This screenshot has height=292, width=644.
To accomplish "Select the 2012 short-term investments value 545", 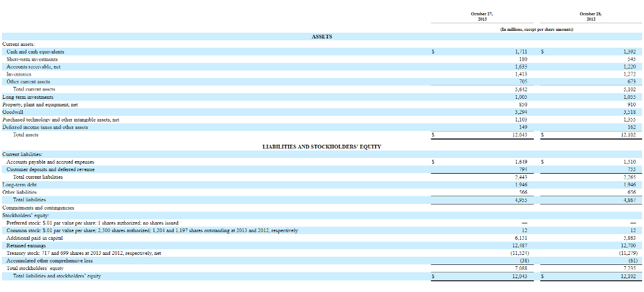I will pyautogui.click(x=631, y=59).
